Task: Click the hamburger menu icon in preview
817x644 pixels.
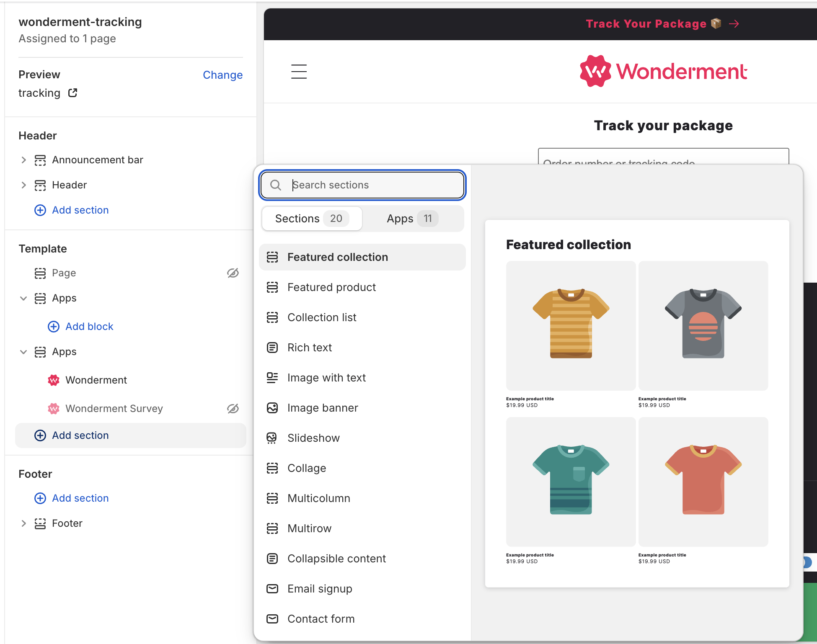Action: (299, 72)
